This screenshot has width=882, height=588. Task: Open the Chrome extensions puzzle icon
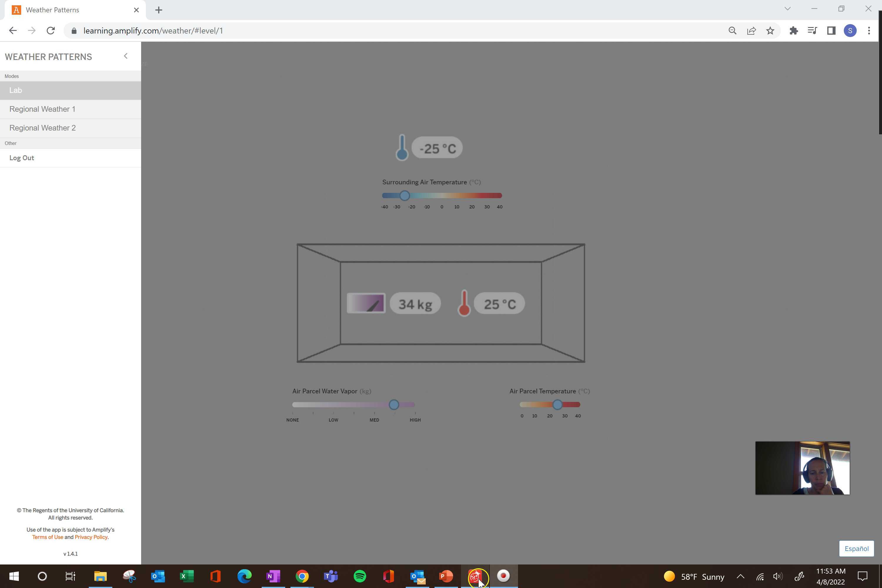pyautogui.click(x=794, y=30)
